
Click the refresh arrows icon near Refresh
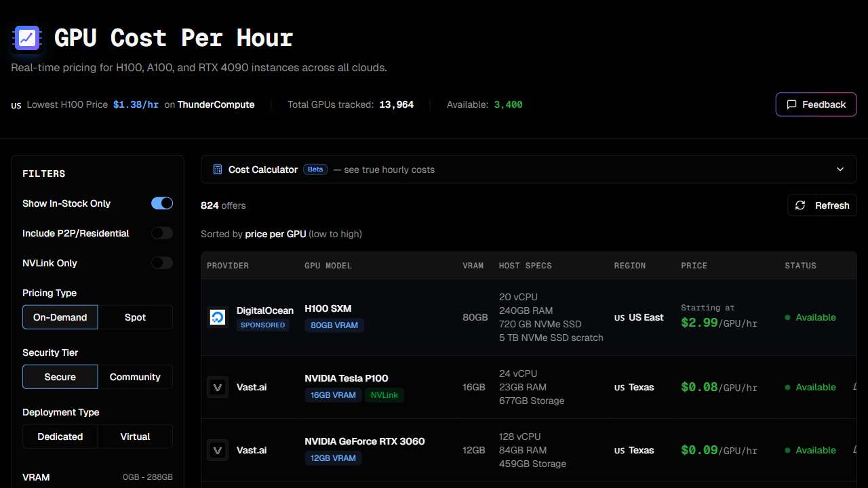(x=800, y=205)
